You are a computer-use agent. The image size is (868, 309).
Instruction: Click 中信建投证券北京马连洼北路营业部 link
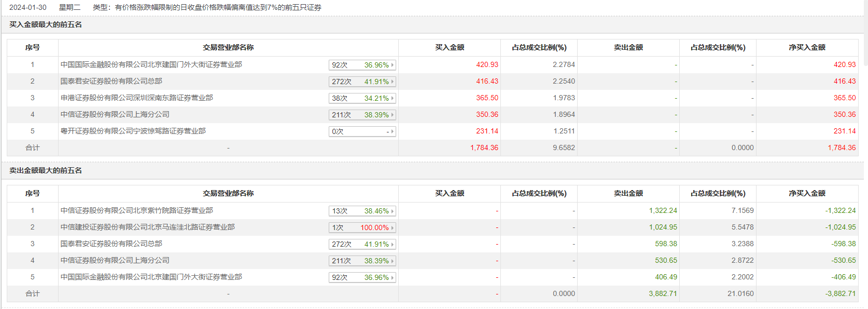point(147,227)
